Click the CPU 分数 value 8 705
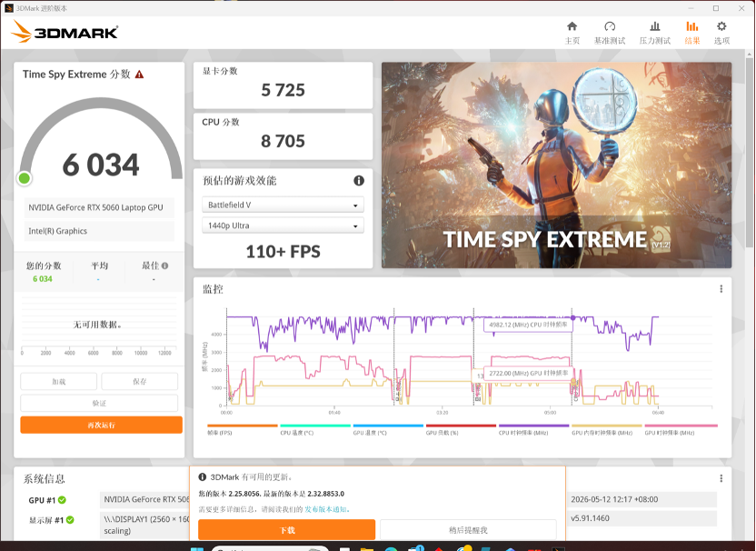 coord(283,141)
